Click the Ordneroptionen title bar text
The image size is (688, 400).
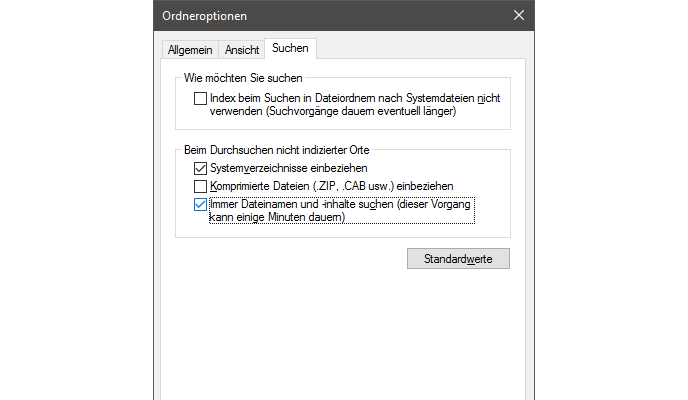point(205,15)
